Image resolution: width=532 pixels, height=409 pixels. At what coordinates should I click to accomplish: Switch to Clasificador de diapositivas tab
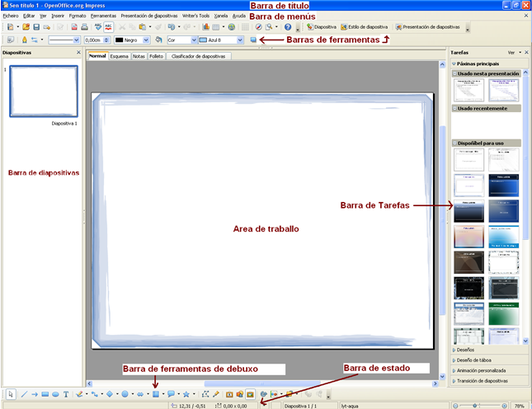click(198, 56)
